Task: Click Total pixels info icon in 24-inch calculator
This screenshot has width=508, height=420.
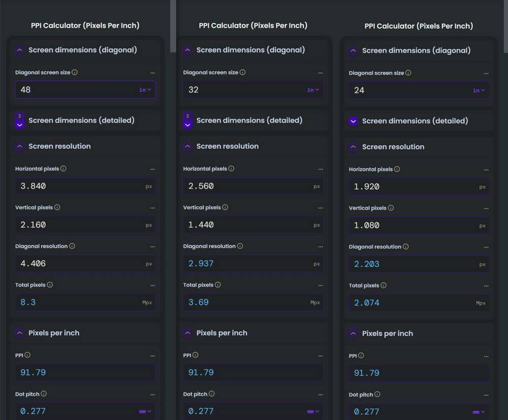Action: click(x=384, y=285)
